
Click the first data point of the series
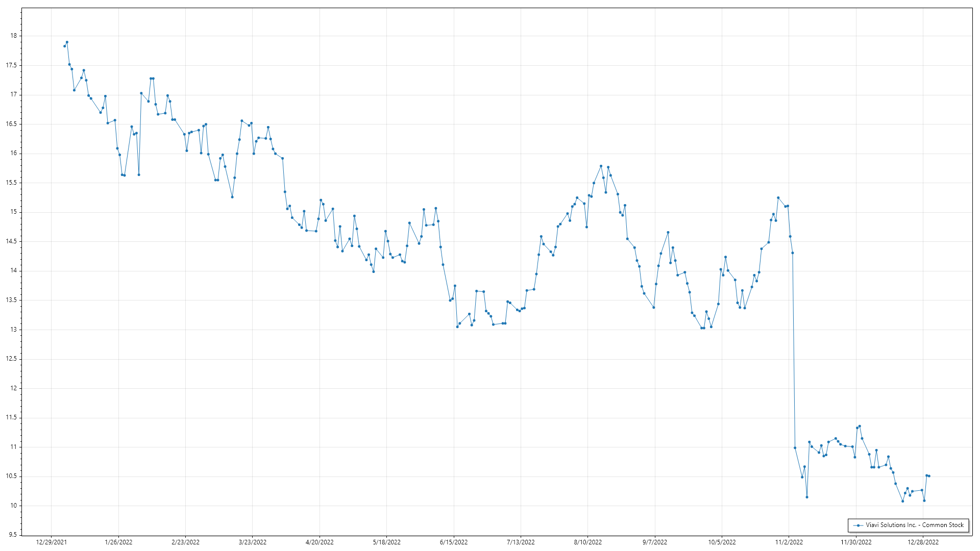(64, 46)
